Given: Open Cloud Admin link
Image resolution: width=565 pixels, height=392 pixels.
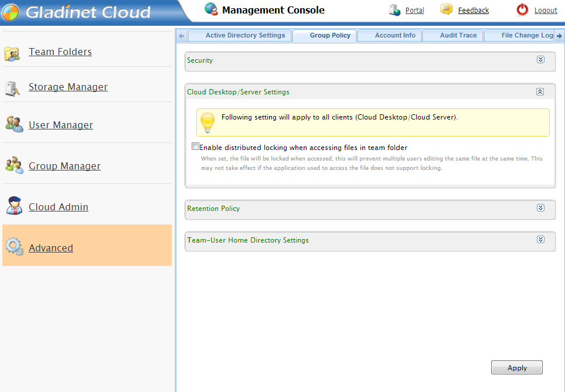Looking at the screenshot, I should (x=59, y=207).
